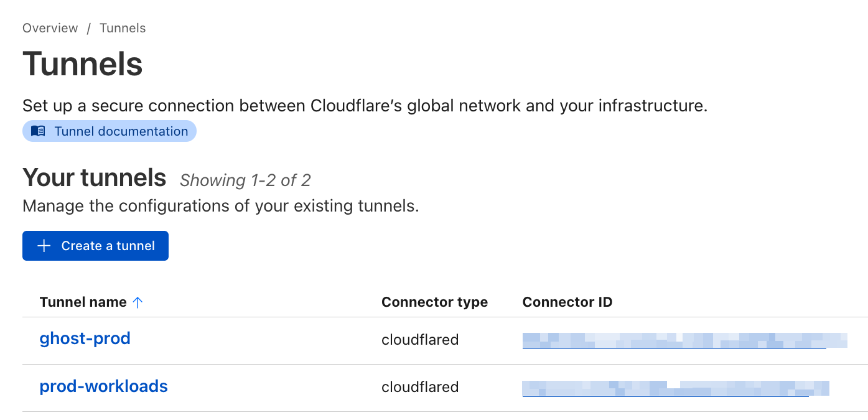Open the blurred Connector ID link for ghost-prod

(684, 340)
